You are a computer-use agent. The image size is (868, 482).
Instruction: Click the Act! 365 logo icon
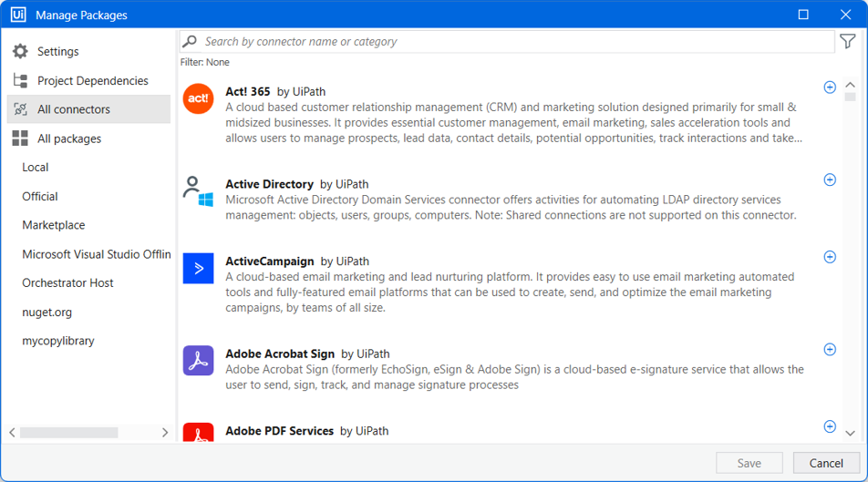point(198,98)
